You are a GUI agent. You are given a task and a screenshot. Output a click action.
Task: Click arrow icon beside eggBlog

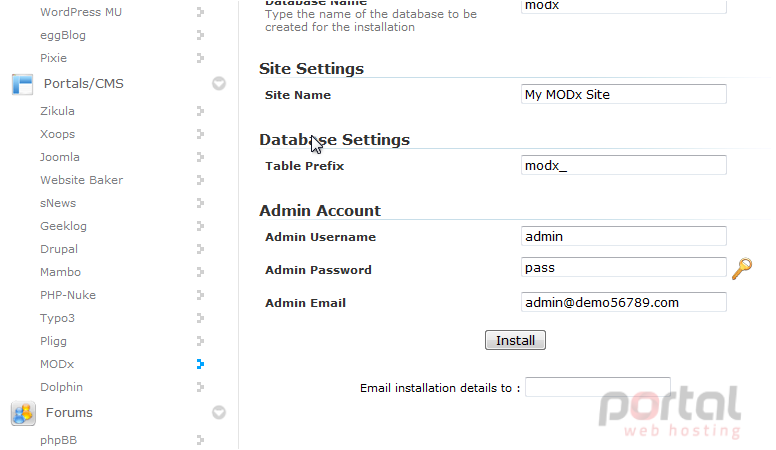click(200, 35)
